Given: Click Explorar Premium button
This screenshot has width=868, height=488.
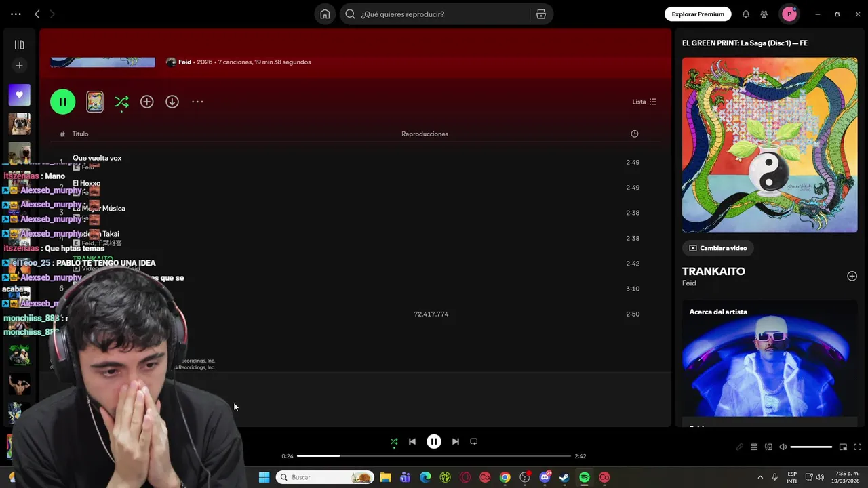Looking at the screenshot, I should [x=698, y=14].
